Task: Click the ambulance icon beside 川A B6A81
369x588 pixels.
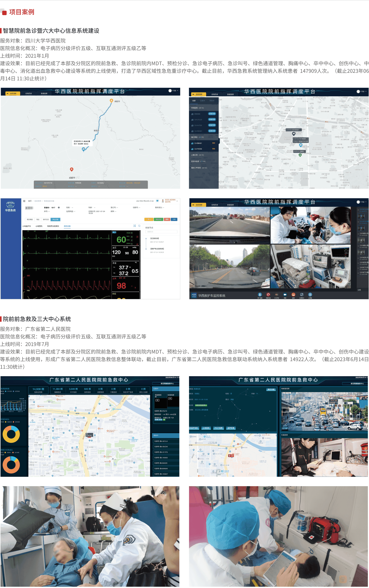Action: (192, 143)
